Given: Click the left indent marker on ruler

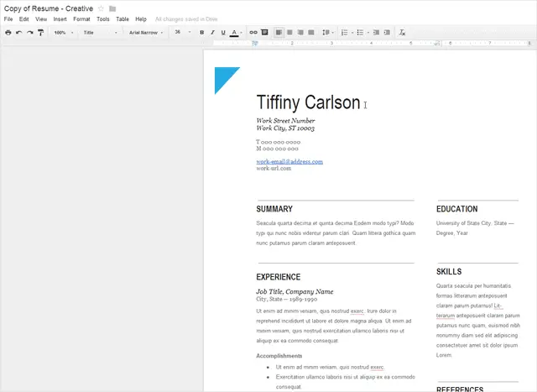Looking at the screenshot, I should click(x=255, y=43).
